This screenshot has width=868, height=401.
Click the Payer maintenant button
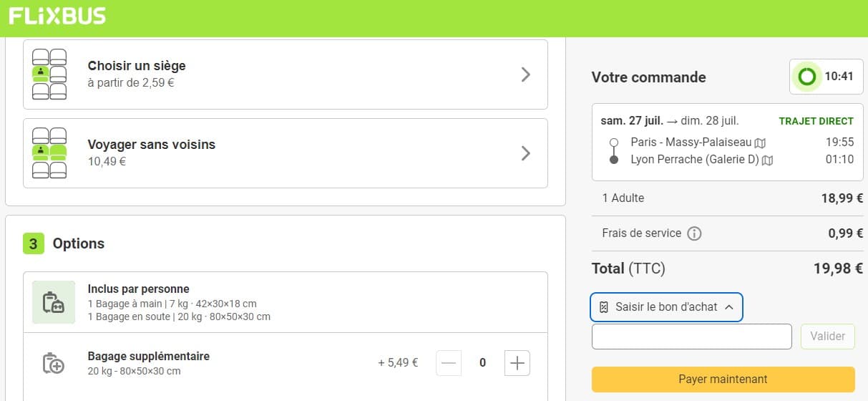(723, 380)
